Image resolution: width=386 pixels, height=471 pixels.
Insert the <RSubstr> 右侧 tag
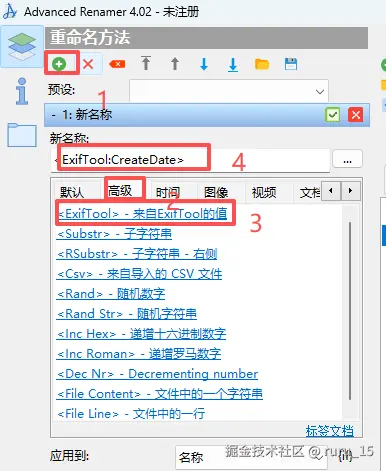click(x=137, y=254)
